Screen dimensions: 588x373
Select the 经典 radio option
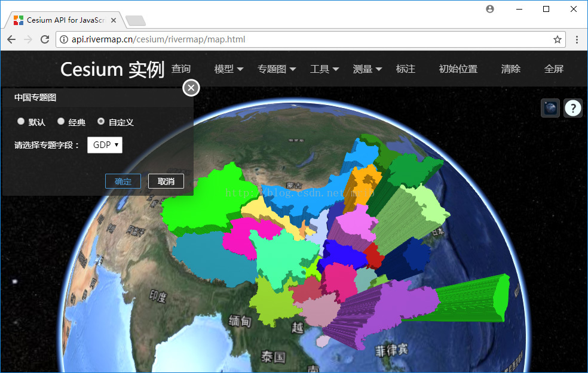(61, 121)
